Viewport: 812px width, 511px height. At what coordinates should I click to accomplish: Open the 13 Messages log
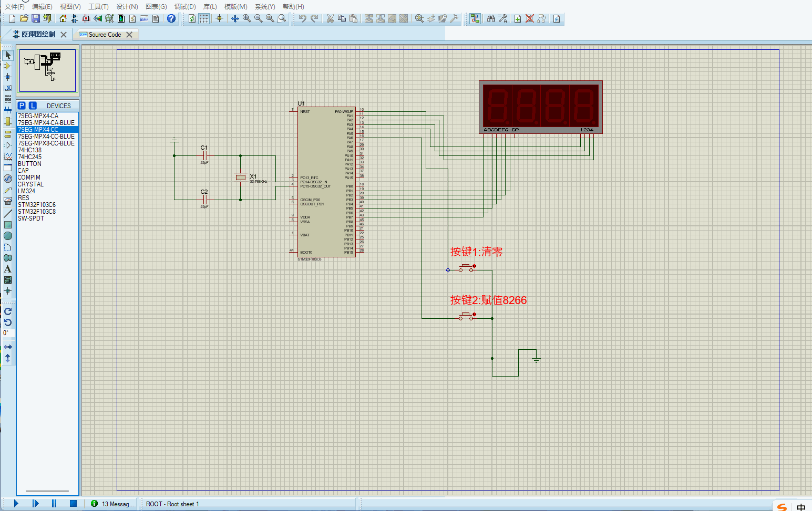click(x=112, y=504)
